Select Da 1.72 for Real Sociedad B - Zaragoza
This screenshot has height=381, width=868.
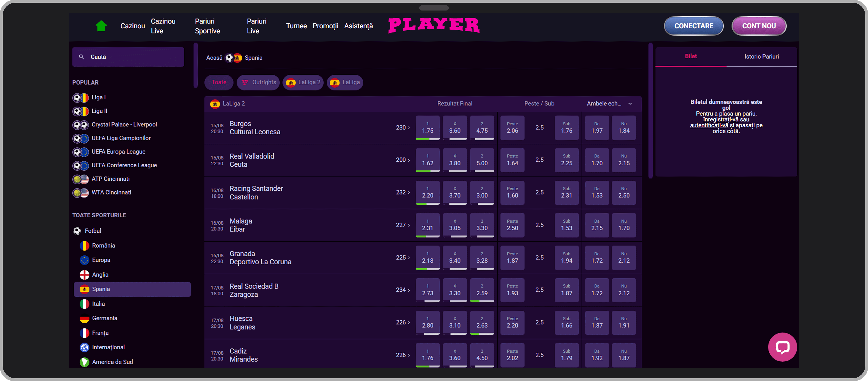tap(597, 290)
